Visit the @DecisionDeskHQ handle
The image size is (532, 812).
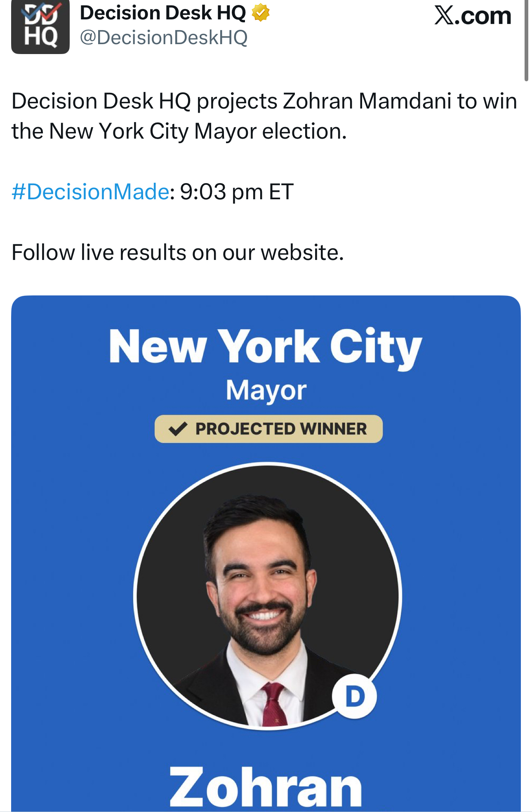(x=164, y=38)
